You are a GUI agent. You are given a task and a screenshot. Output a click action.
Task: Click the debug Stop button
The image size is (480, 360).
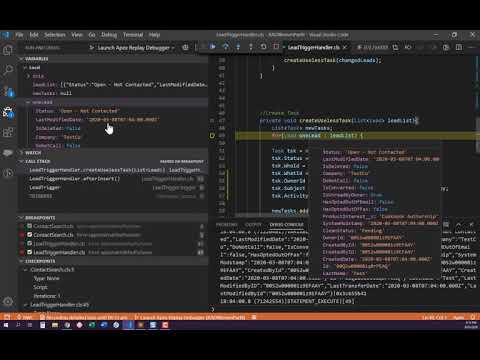tap(276, 47)
